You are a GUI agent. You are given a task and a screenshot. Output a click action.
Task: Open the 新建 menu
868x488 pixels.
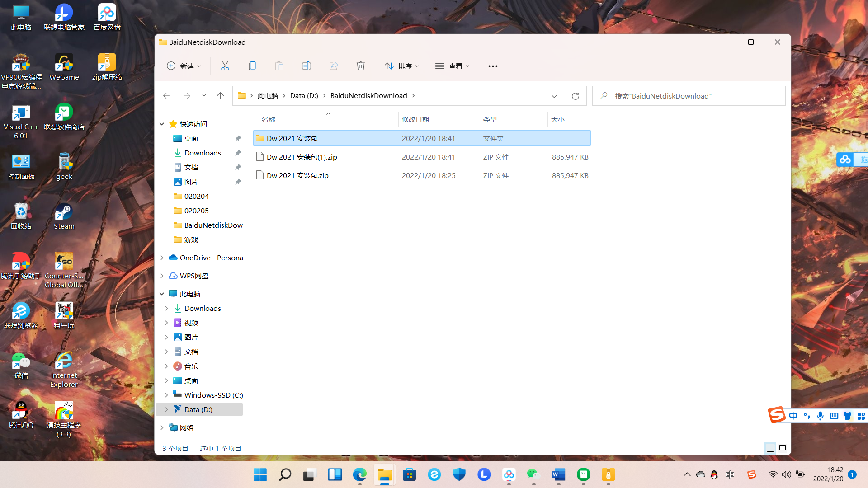[x=183, y=66]
